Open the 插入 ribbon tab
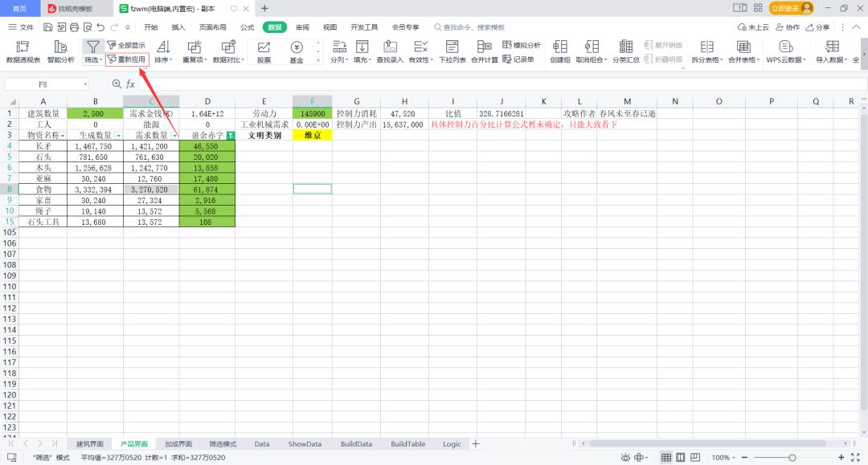This screenshot has width=868, height=465. click(x=178, y=27)
